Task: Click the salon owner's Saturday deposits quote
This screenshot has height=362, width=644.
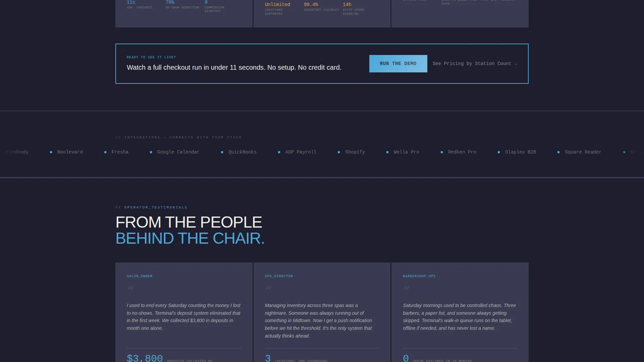Action: pos(184,317)
